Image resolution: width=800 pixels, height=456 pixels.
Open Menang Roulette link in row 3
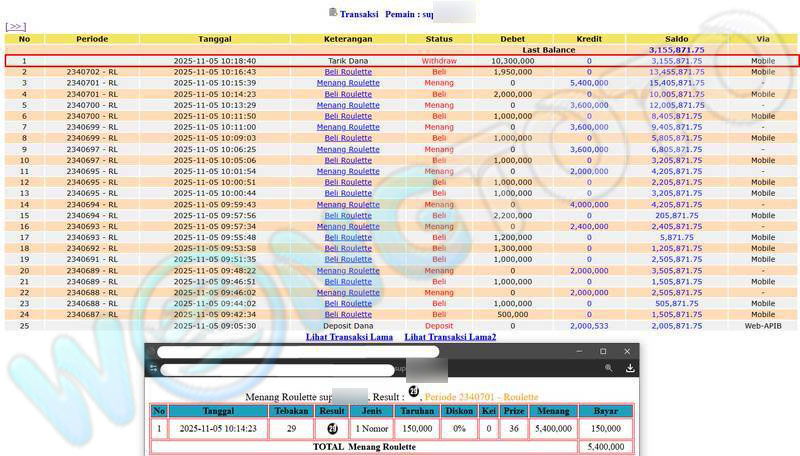click(348, 83)
